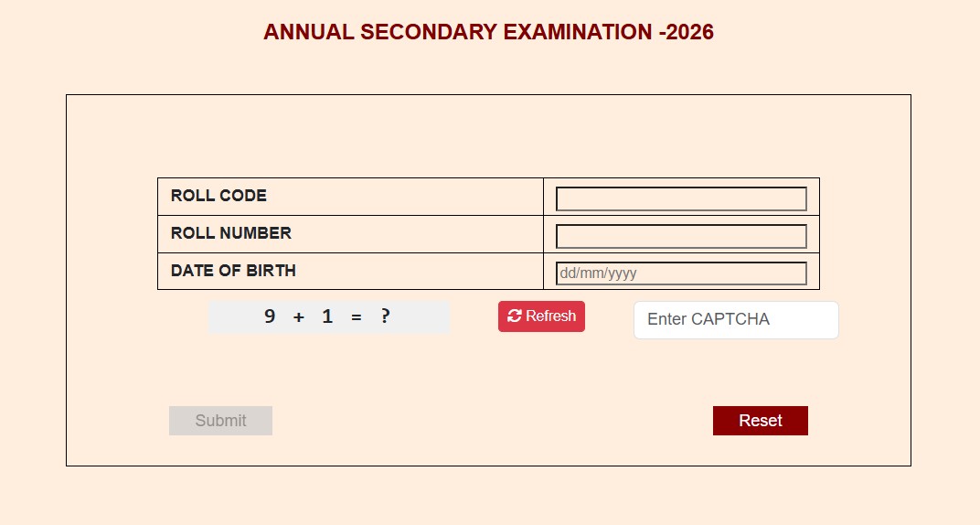This screenshot has height=525, width=980.
Task: Click the circular arrows refresh icon
Action: pyautogui.click(x=515, y=316)
